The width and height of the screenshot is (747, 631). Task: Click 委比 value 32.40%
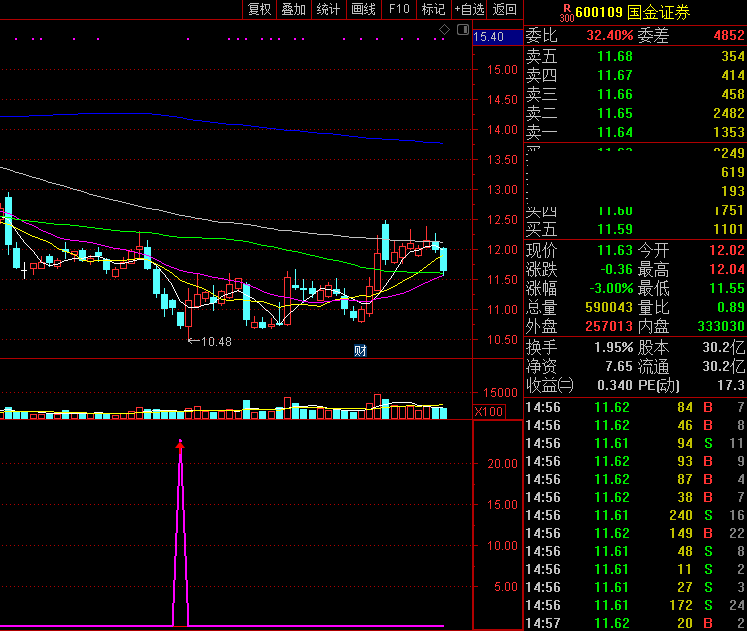pyautogui.click(x=610, y=35)
